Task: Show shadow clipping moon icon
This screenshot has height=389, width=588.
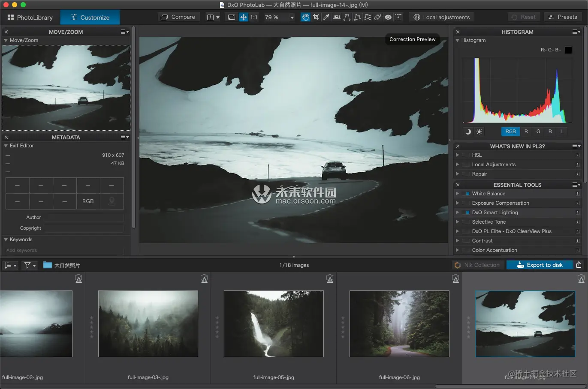Action: 468,132
